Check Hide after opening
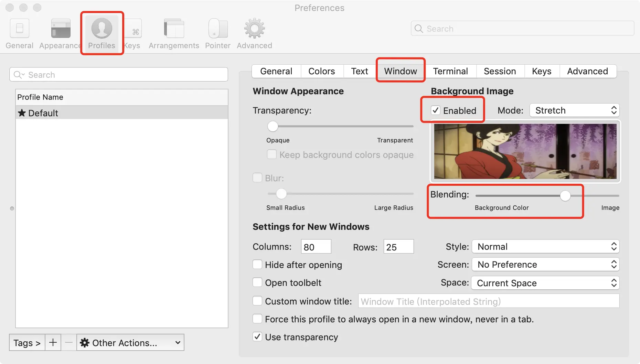The image size is (640, 364). coord(257,264)
